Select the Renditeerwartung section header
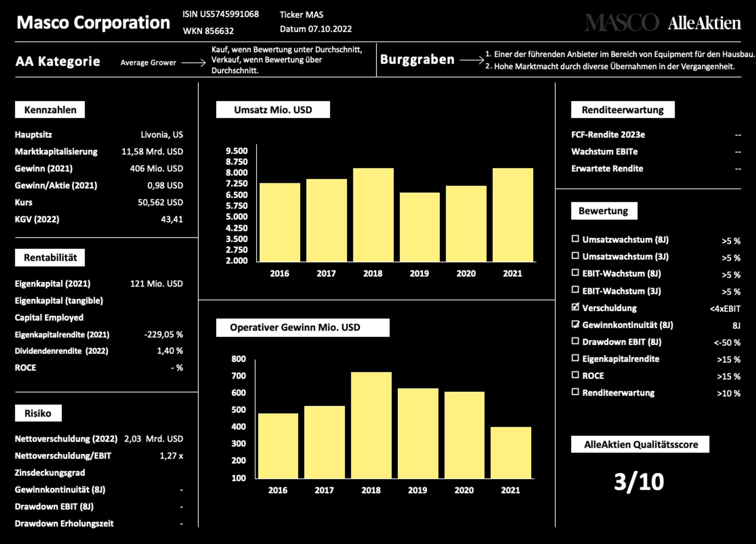756x544 pixels. coord(623,110)
